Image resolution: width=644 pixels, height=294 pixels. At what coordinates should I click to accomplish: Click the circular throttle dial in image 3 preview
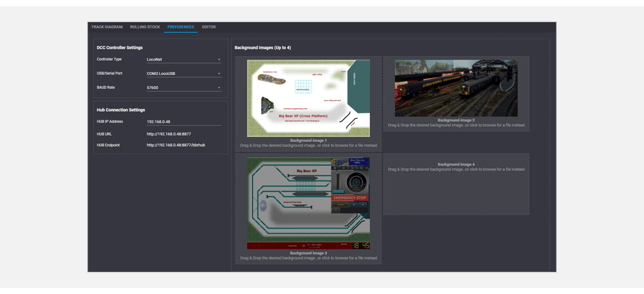pos(356,182)
